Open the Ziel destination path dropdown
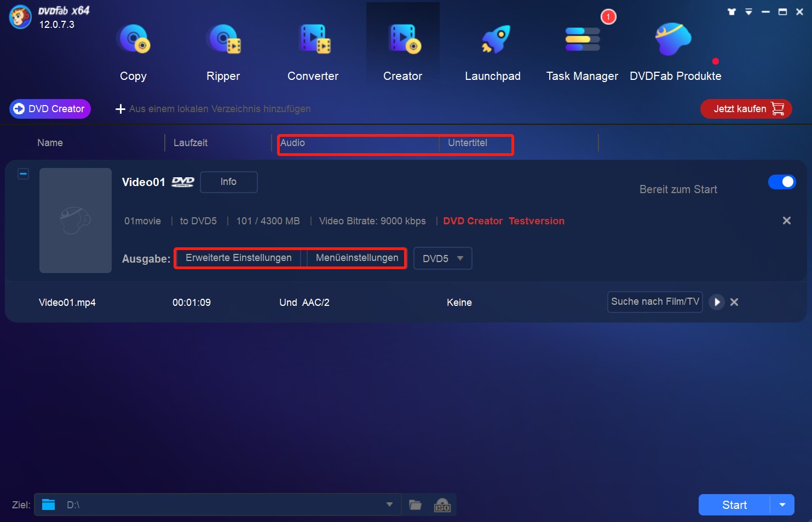 (x=389, y=504)
